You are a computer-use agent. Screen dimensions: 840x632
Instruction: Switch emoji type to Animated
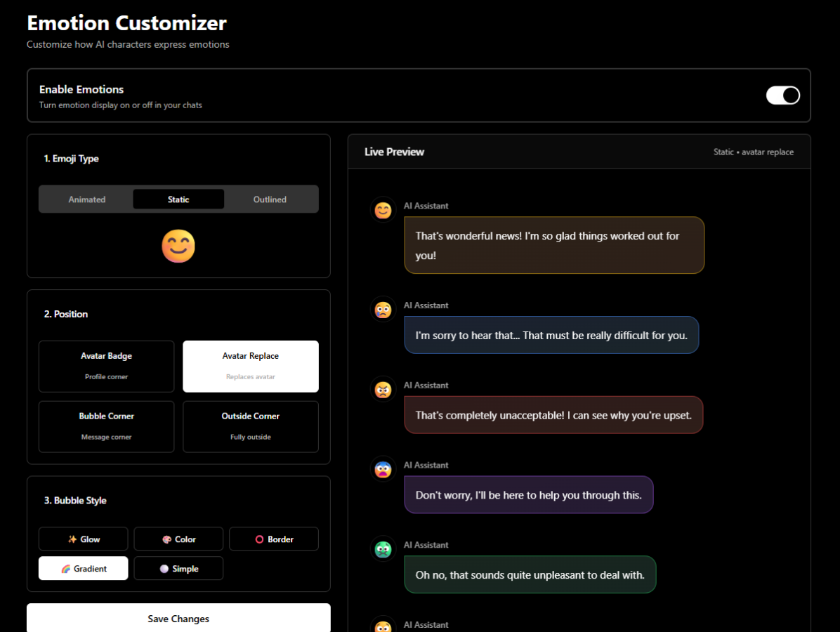pyautogui.click(x=87, y=199)
